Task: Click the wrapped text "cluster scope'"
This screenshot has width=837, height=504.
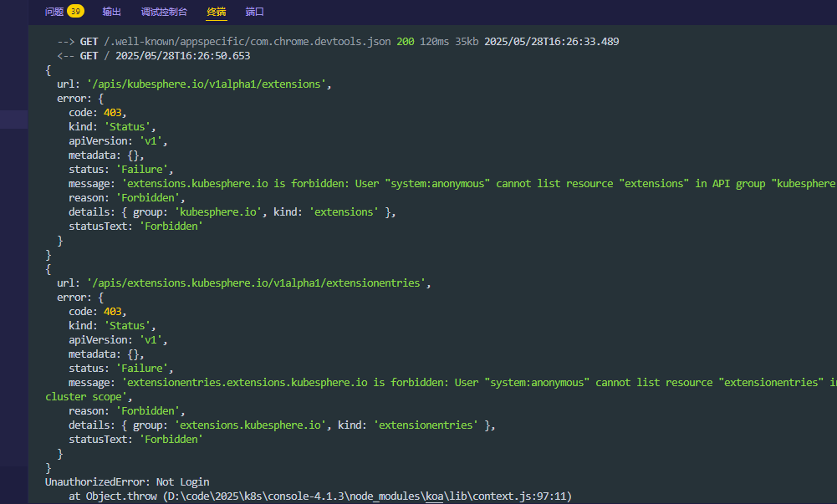Action: pyautogui.click(x=86, y=397)
